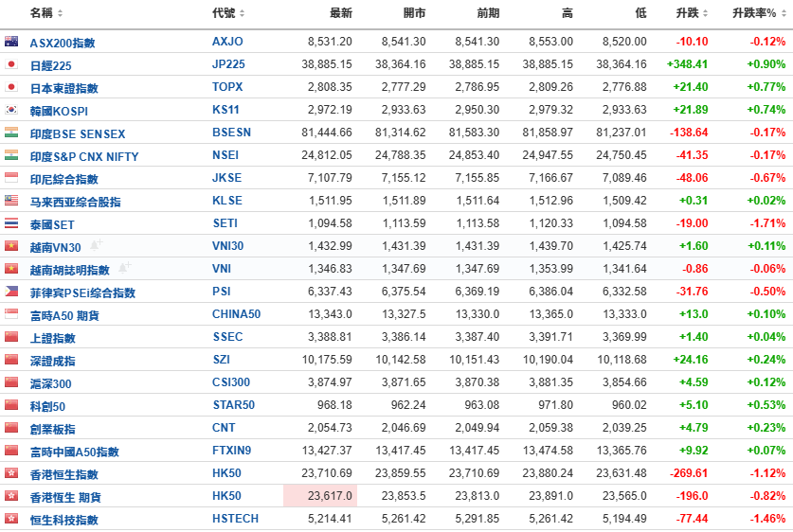Click the 前期 column header

488,13
